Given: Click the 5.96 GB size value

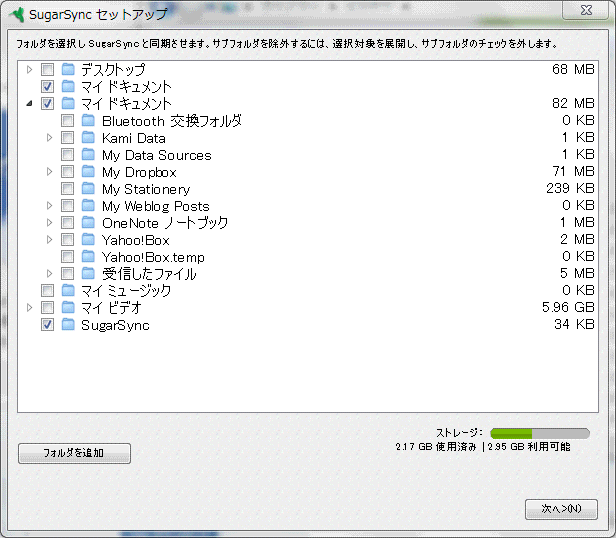Looking at the screenshot, I should coord(568,307).
